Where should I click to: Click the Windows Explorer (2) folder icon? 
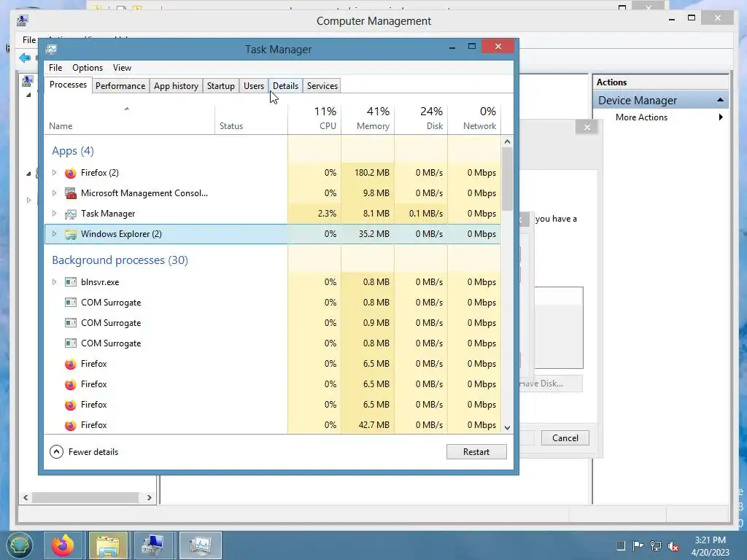(71, 234)
